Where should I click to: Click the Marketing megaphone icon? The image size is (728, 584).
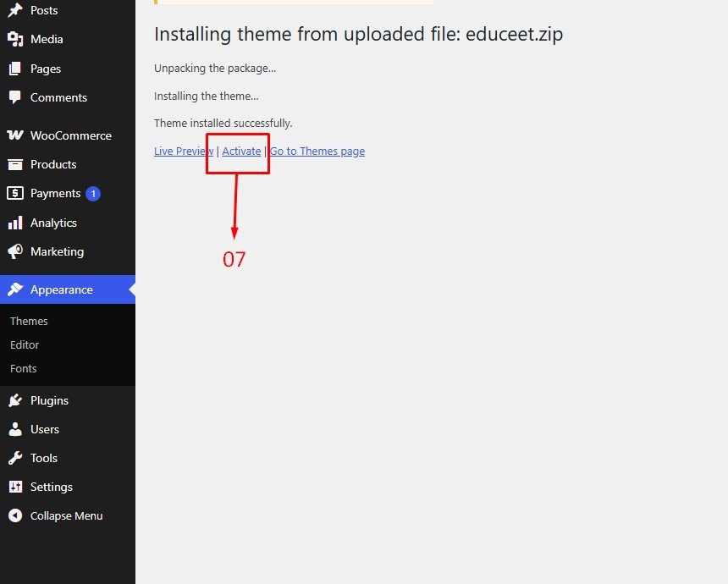[15, 251]
